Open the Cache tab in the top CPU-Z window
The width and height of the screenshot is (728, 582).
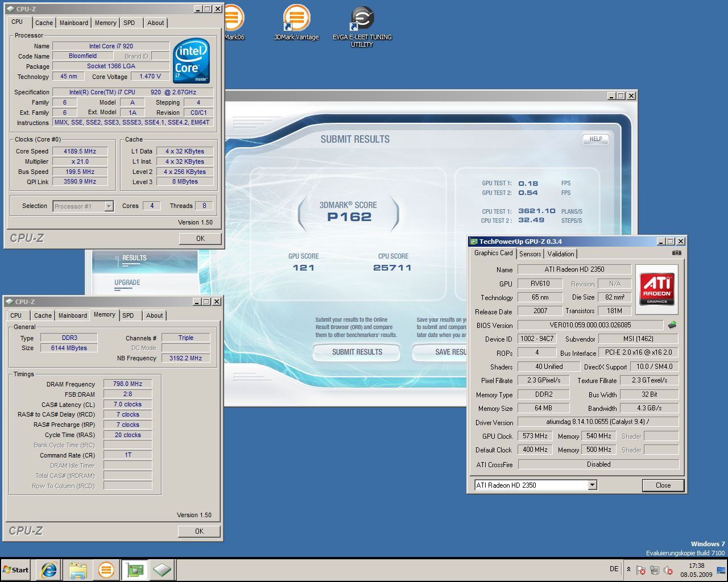tap(44, 23)
